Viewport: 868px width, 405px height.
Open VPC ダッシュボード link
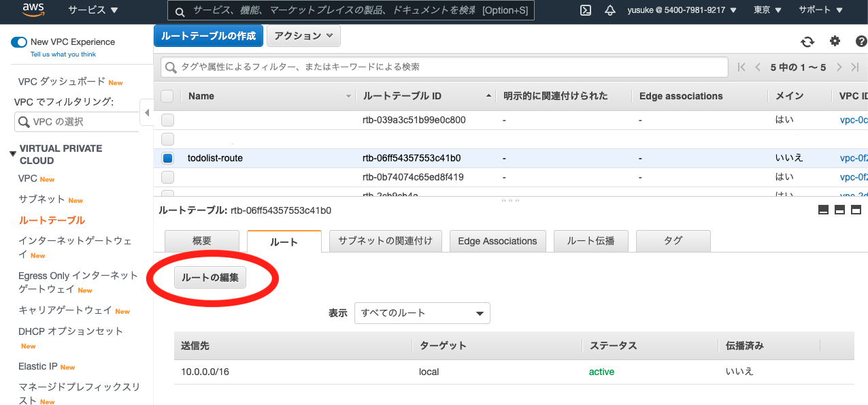(62, 82)
